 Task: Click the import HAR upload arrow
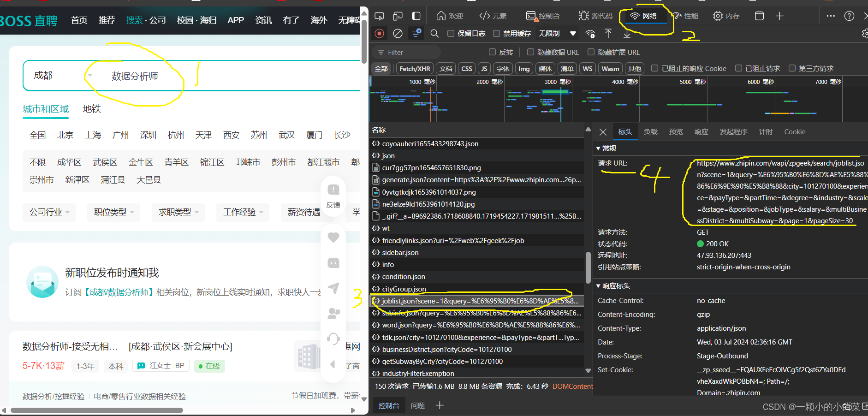pyautogui.click(x=608, y=33)
